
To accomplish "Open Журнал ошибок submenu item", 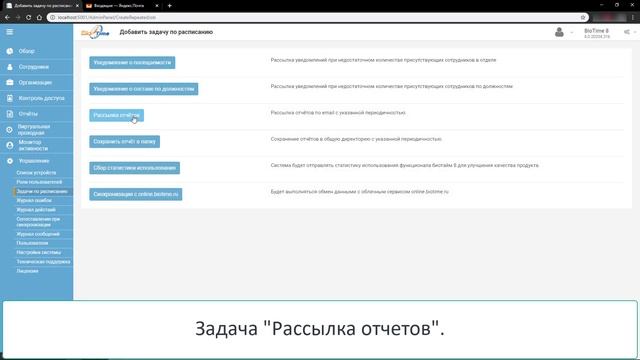I will coord(34,200).
